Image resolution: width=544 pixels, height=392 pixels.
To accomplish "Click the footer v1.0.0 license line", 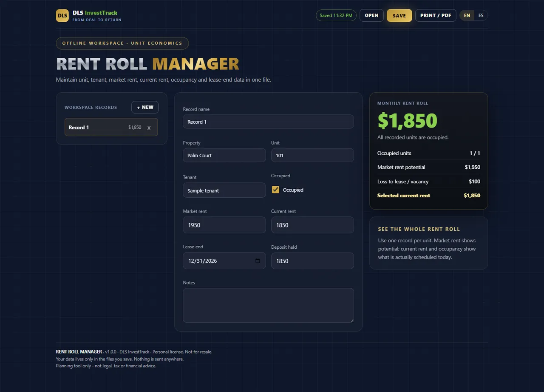I will [x=134, y=352].
